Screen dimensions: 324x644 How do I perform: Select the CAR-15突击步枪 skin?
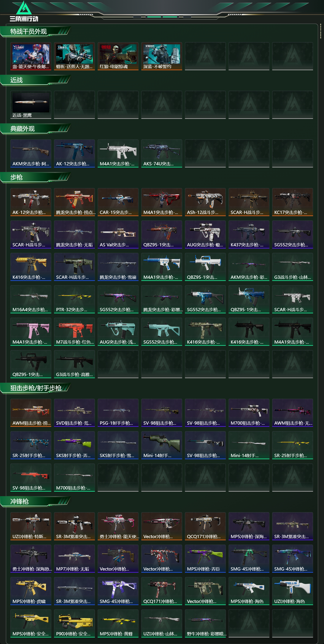pyautogui.click(x=118, y=202)
